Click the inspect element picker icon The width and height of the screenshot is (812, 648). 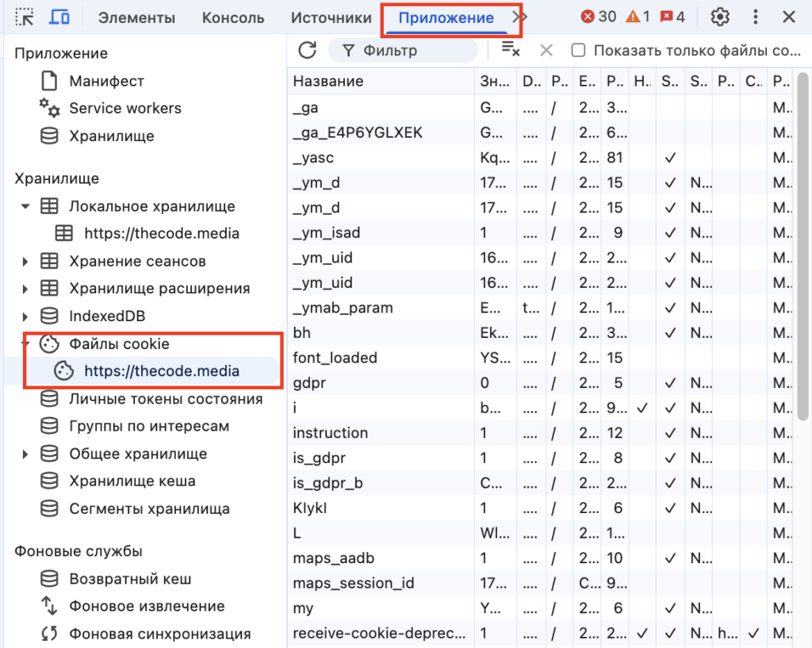tap(25, 17)
